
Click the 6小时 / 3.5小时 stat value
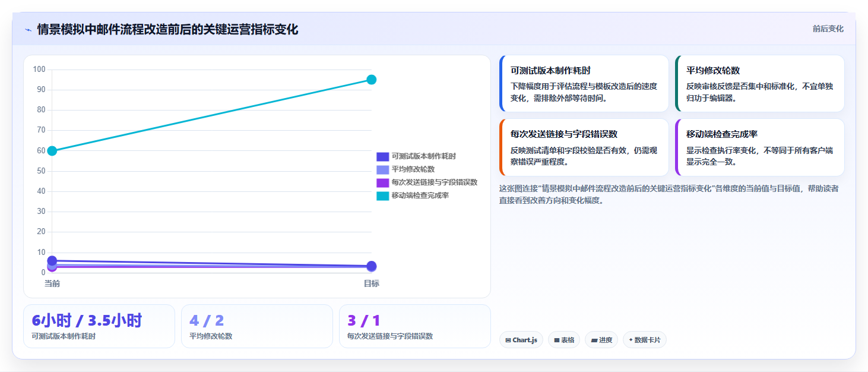[87, 321]
